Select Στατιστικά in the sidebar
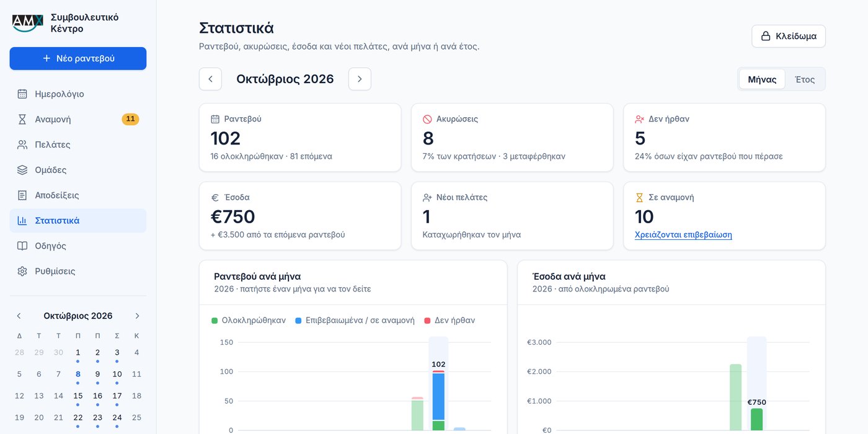The height and width of the screenshot is (434, 868). click(x=78, y=221)
